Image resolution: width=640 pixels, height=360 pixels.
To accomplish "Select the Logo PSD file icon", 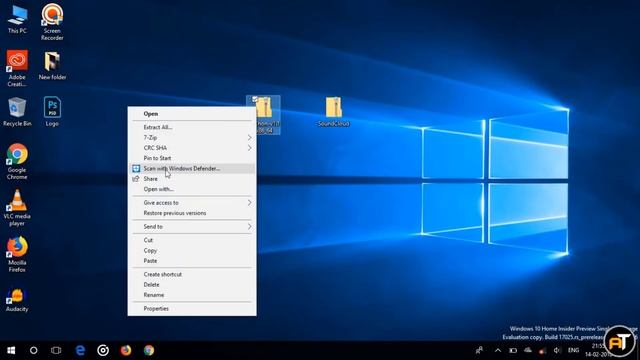I will 52,112.
